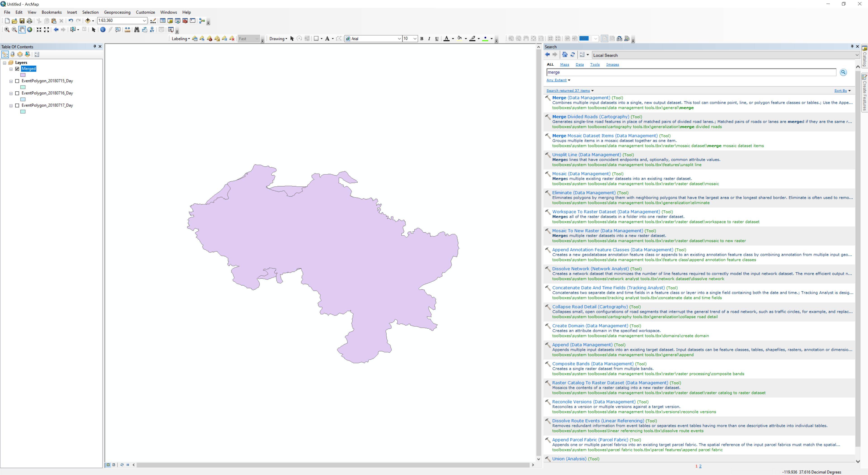List By Selection in Table Of Contents
The image size is (868, 475).
[28, 54]
